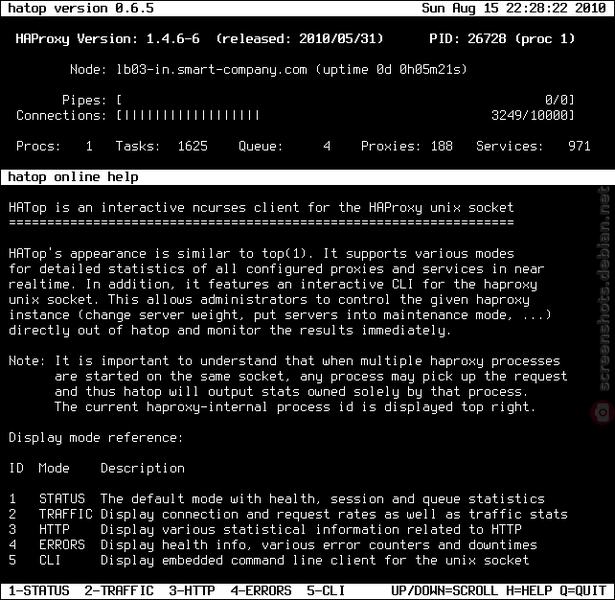This screenshot has width=615, height=600.
Task: Click the line 'directly out of hatop and monitor'
Action: point(230,330)
